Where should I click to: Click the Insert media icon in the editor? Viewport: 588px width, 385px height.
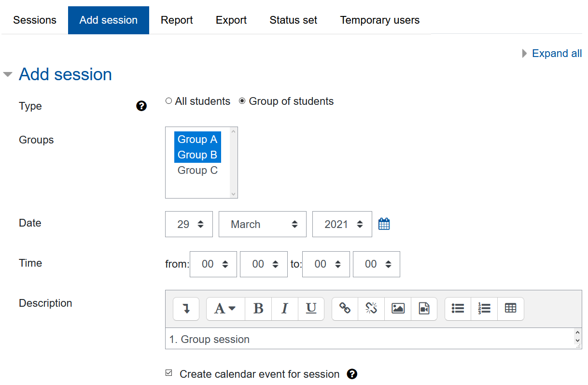pos(424,309)
